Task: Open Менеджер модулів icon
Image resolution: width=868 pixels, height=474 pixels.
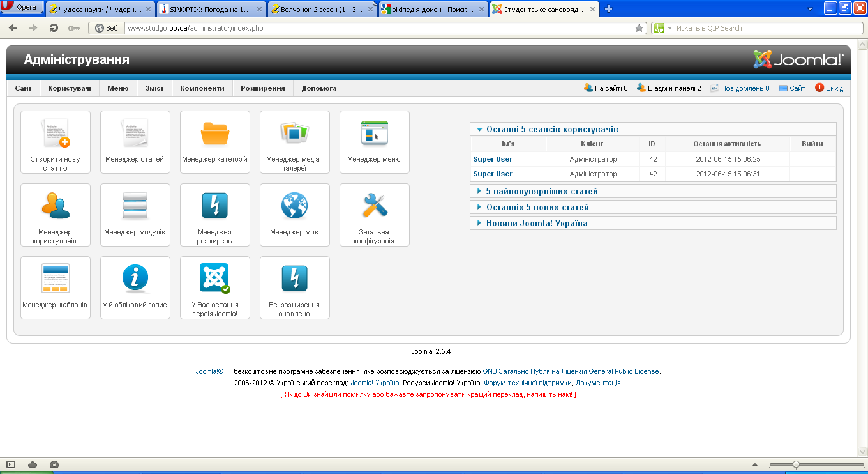Action: coord(135,215)
